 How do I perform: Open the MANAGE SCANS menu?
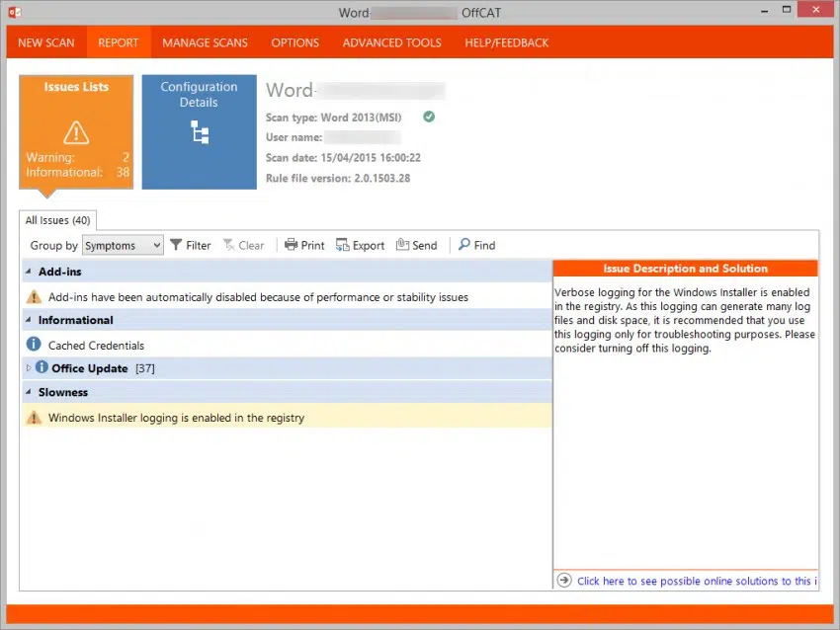[x=205, y=42]
